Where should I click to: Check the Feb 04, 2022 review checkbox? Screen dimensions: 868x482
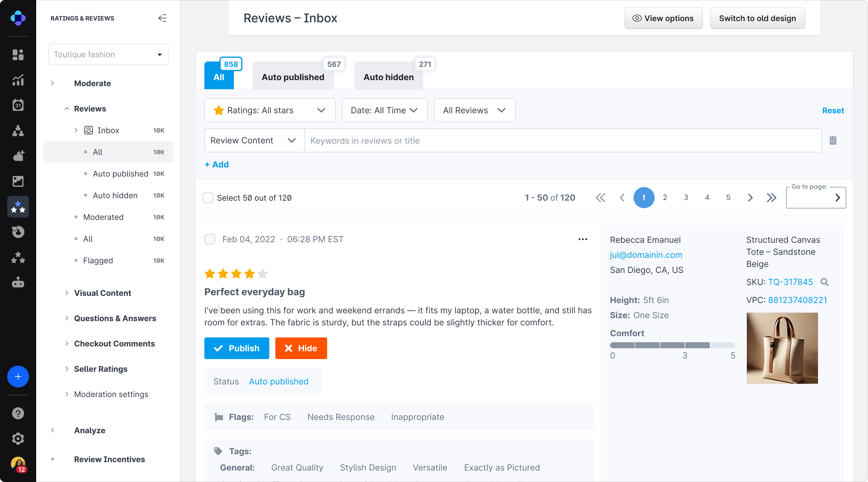tap(209, 239)
